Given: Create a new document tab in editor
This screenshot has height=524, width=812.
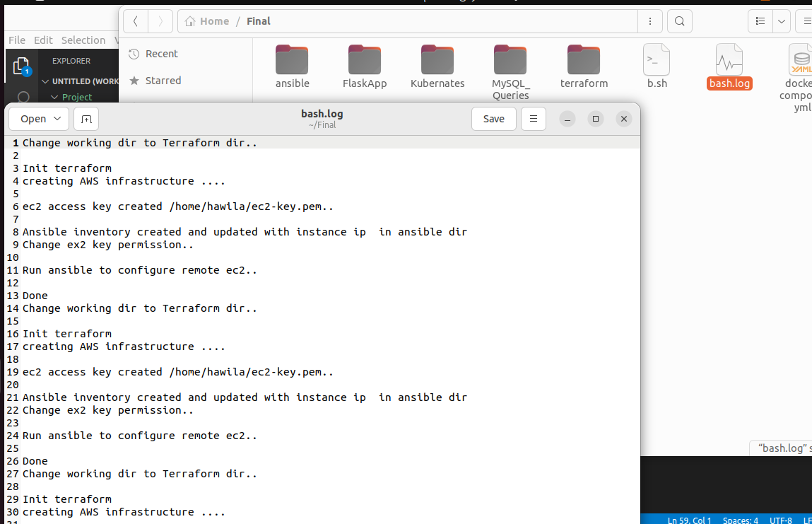Looking at the screenshot, I should click(x=86, y=120).
